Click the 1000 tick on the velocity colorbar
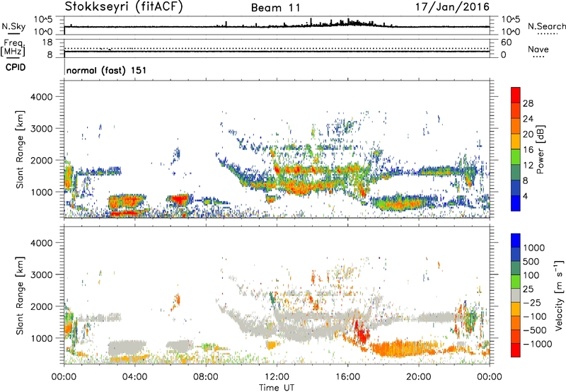Screen dimensions: 566x392 coord(534,248)
